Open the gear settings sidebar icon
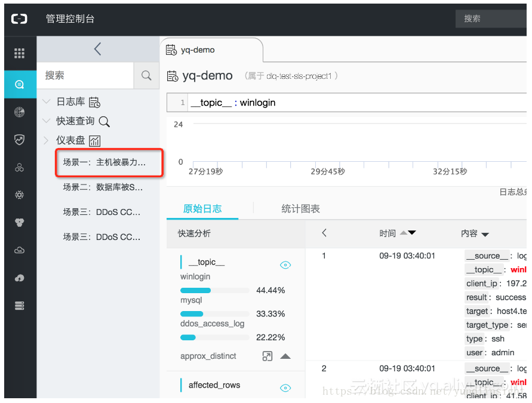This screenshot has width=532, height=403. point(19,195)
